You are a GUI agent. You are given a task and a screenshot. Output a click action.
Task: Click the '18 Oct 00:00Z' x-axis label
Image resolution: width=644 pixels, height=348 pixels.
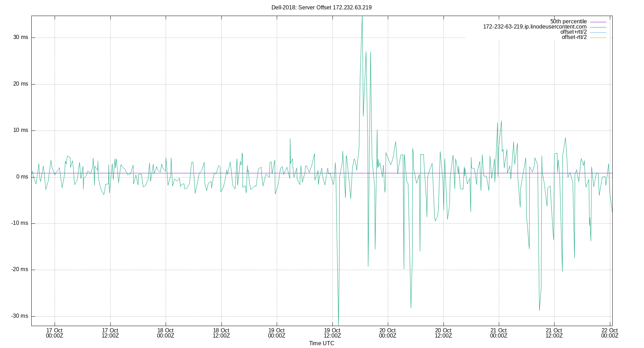point(166,333)
